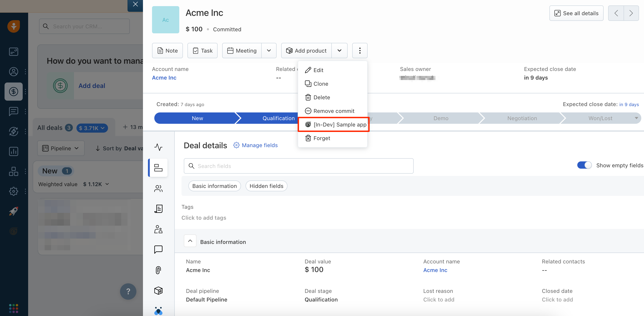644x316 pixels.
Task: Click to add Lost reason value
Action: tap(438, 299)
